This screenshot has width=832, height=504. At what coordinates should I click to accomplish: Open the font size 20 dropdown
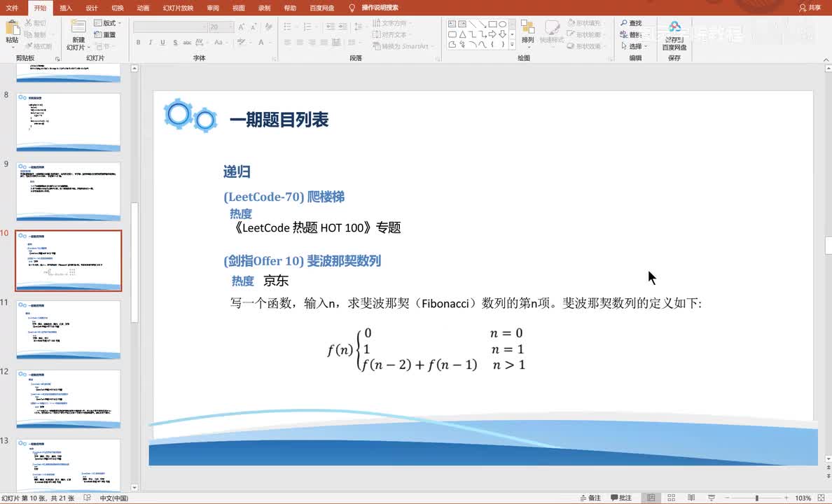[221, 27]
